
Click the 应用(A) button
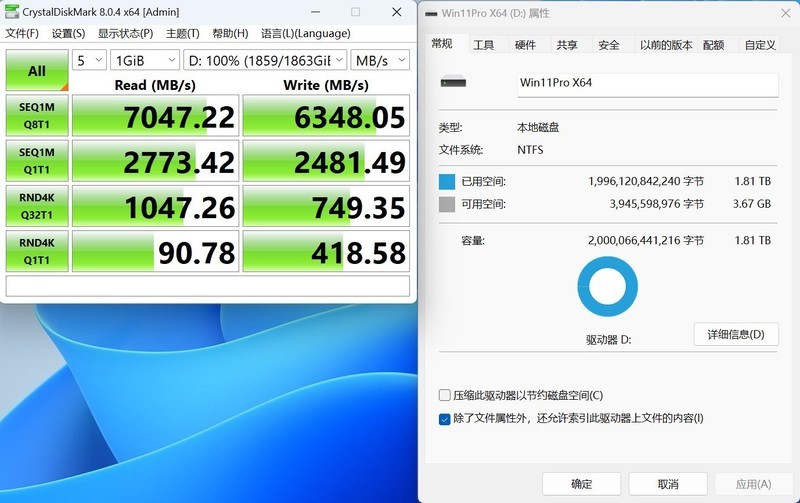(754, 484)
